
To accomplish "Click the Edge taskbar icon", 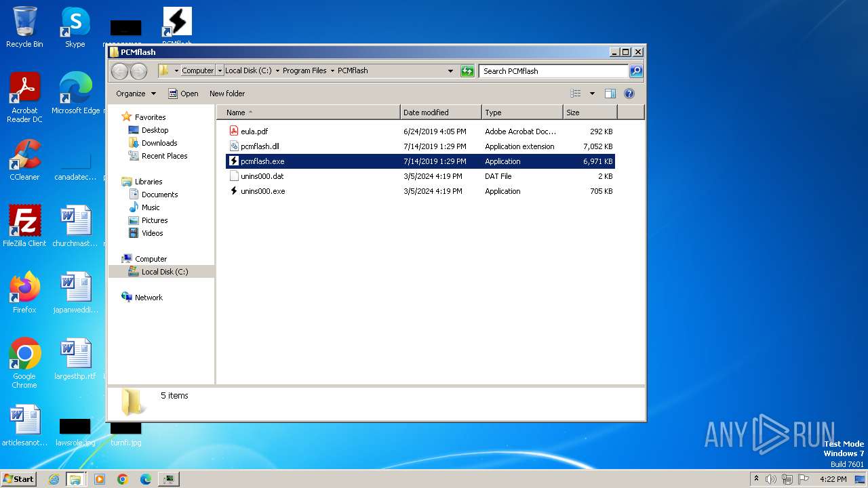I will tap(145, 479).
